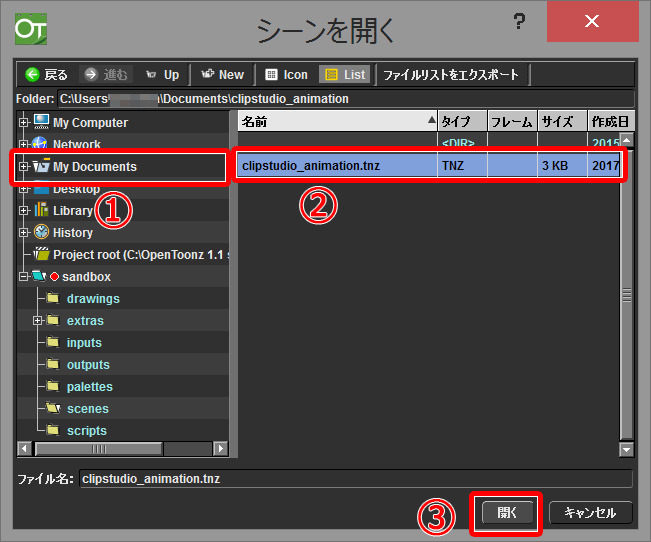Select the Network icon in tree

coord(40,143)
